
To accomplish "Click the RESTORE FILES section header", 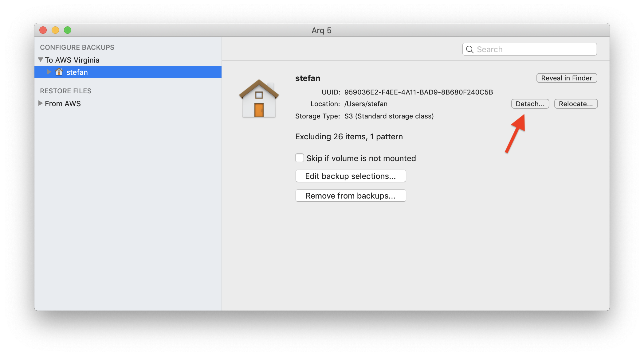I will (x=66, y=91).
